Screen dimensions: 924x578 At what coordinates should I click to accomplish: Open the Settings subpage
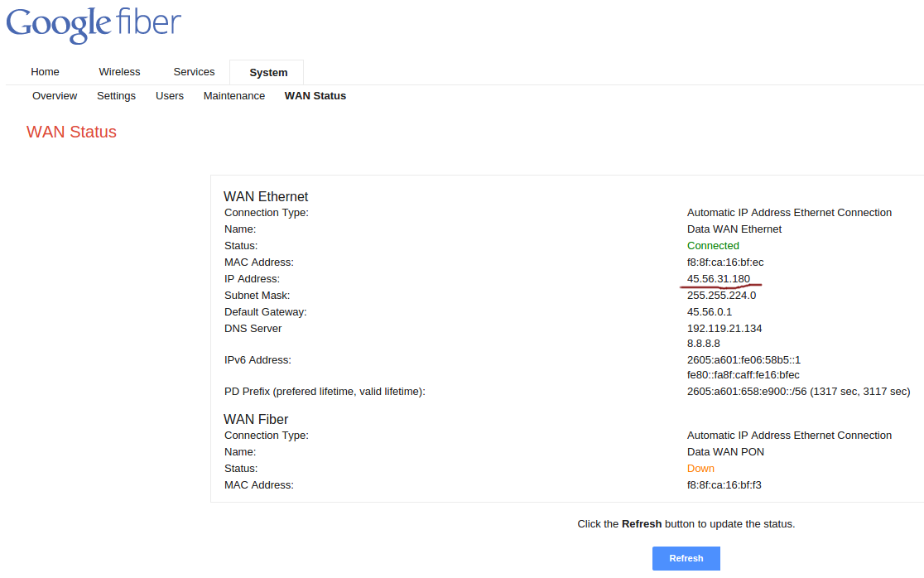pyautogui.click(x=116, y=96)
